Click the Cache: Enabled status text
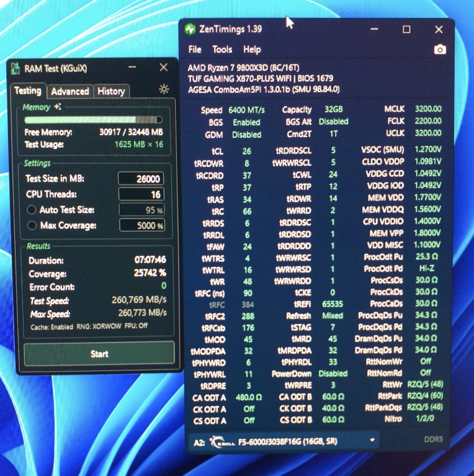Viewport: 474px width, 476px height. point(51,327)
